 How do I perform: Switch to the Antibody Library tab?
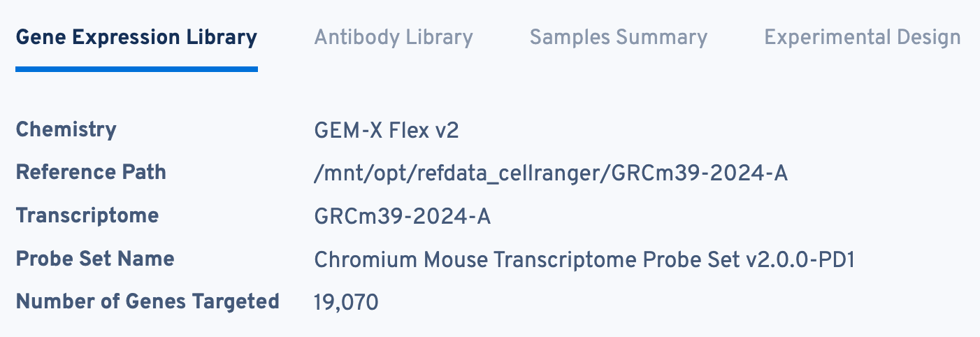pyautogui.click(x=394, y=37)
